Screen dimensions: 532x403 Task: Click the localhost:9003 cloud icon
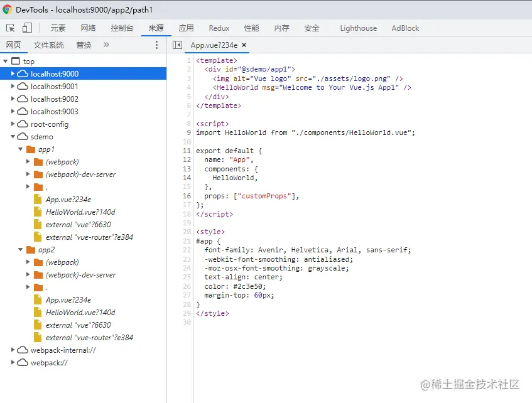pos(23,111)
